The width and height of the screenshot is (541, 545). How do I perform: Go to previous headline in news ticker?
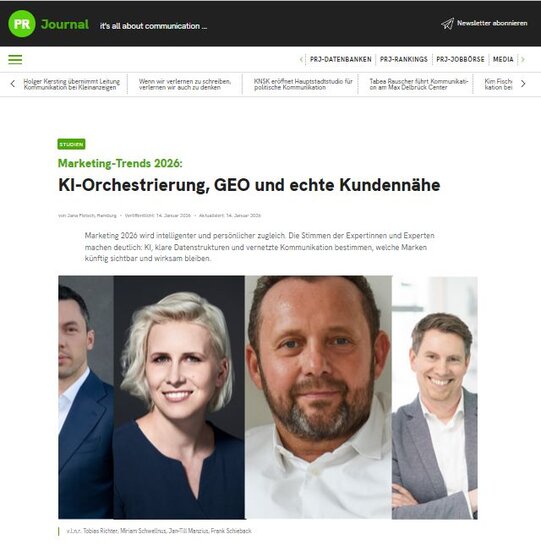13,84
